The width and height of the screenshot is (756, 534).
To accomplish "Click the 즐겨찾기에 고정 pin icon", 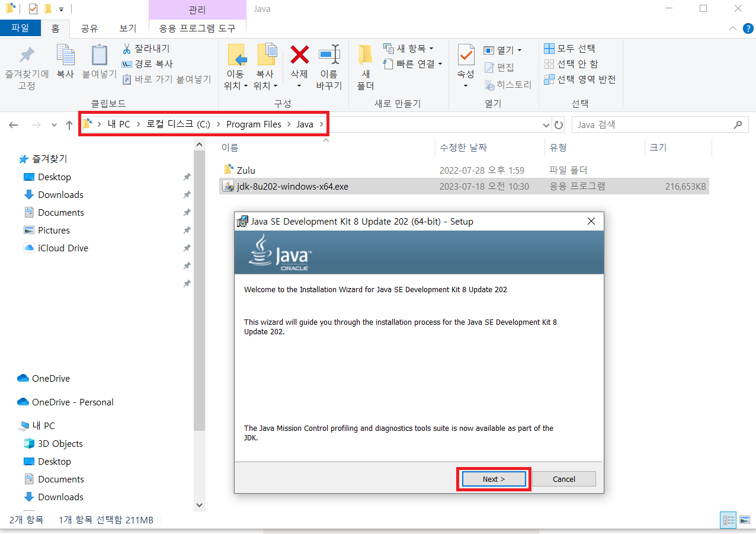I will click(x=27, y=55).
